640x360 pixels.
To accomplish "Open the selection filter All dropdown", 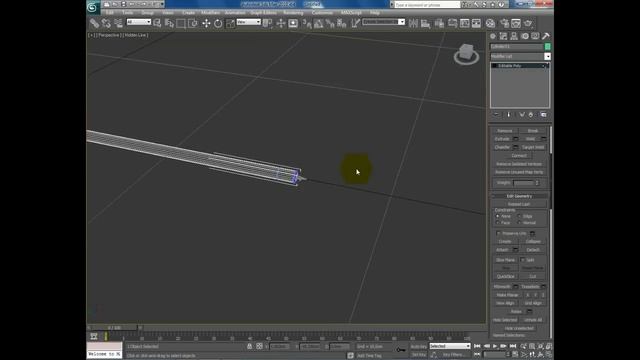I will [x=138, y=22].
